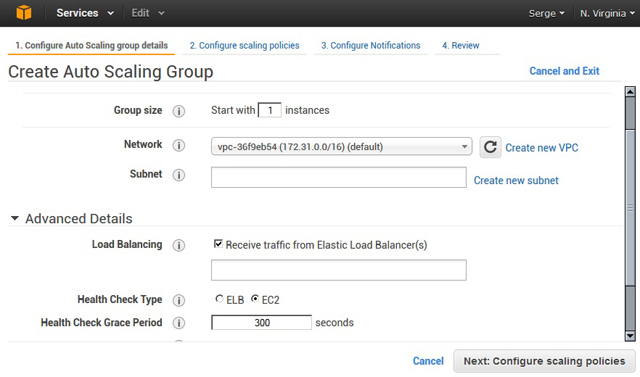Click the Health Check Grace Period info icon
This screenshot has height=377, width=640.
pos(178,323)
